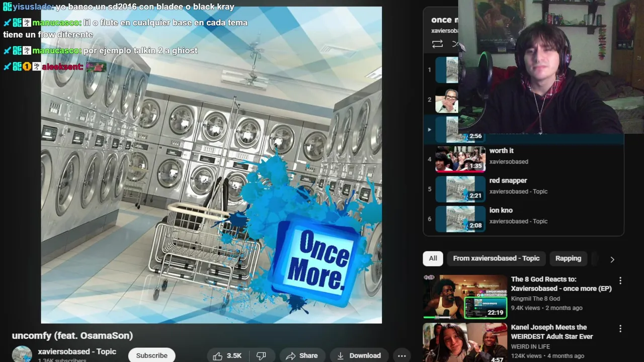Open the more actions ellipsis menu
Image resolution: width=644 pixels, height=362 pixels.
[401, 355]
